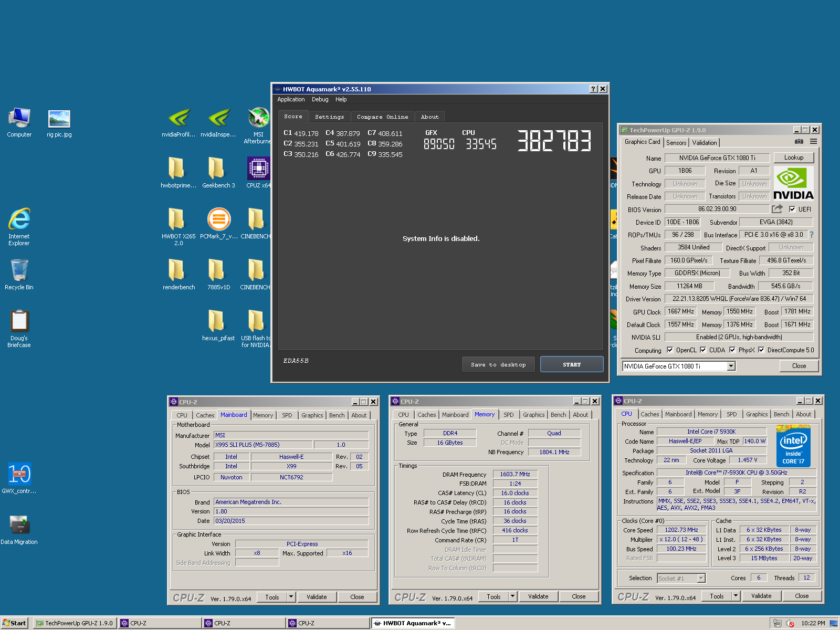Screen dimensions: 840x630
Task: Open the 7885v1D folder
Action: tap(218, 275)
